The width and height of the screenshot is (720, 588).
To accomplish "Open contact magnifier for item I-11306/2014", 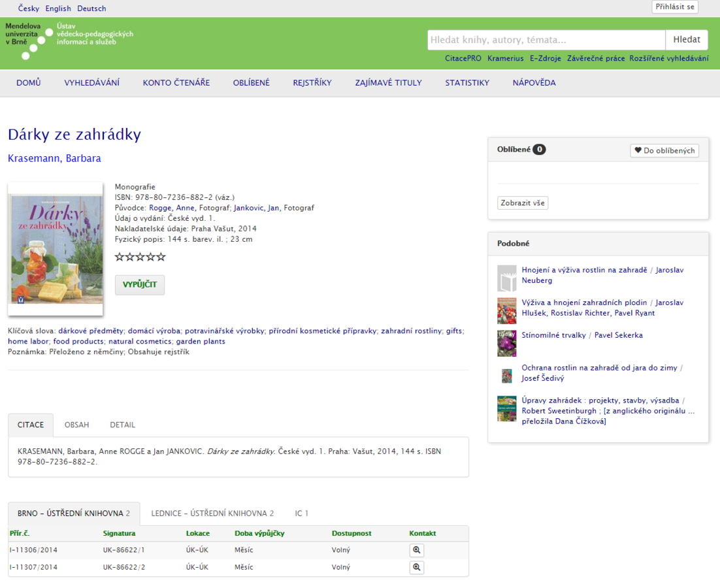I will (x=416, y=550).
